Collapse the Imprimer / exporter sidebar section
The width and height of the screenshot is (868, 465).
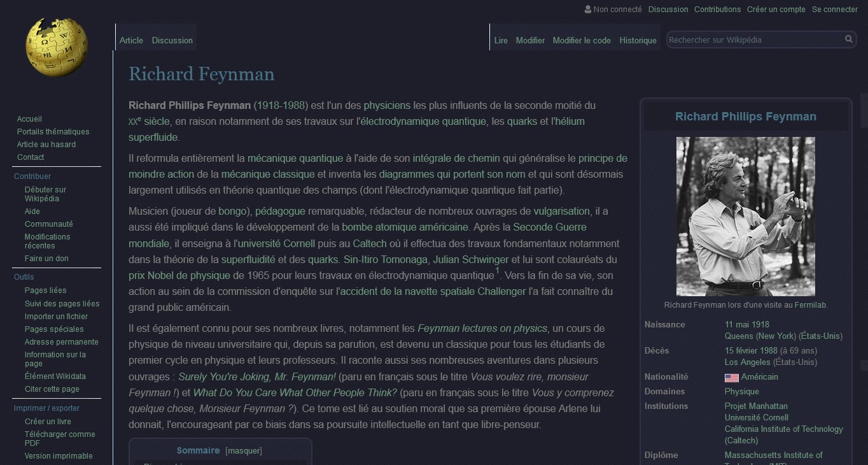(x=47, y=408)
